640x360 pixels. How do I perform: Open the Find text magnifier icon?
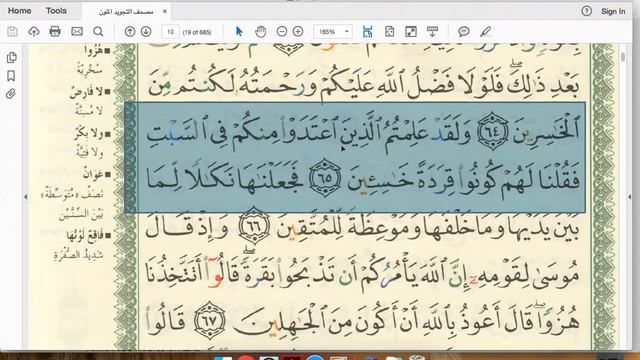[x=98, y=31]
